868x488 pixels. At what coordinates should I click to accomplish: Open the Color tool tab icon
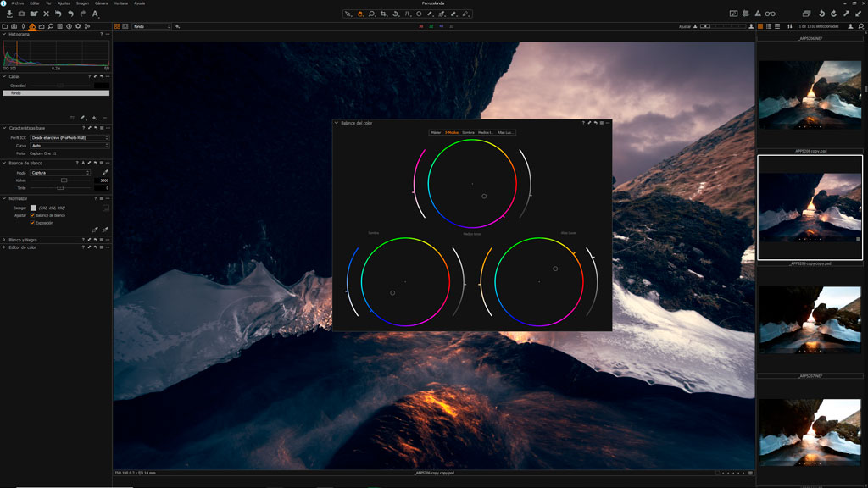click(x=32, y=26)
